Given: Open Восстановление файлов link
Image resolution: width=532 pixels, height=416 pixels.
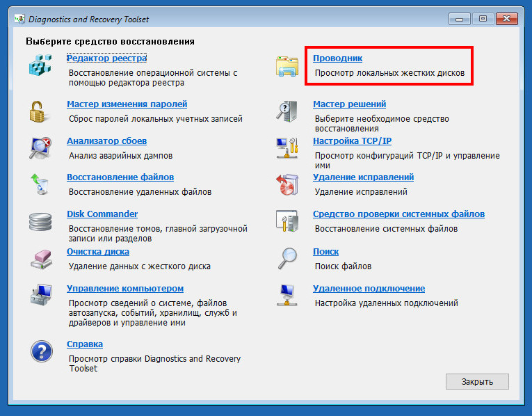Looking at the screenshot, I should click(x=120, y=177).
